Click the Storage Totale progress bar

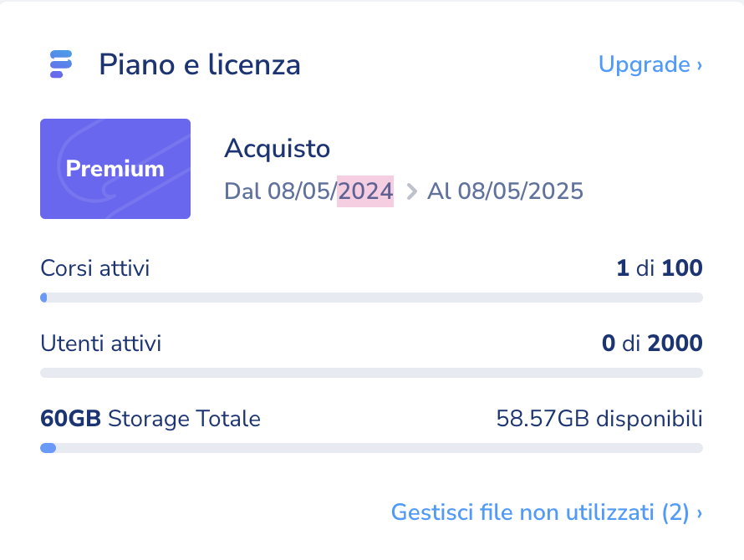click(x=371, y=448)
